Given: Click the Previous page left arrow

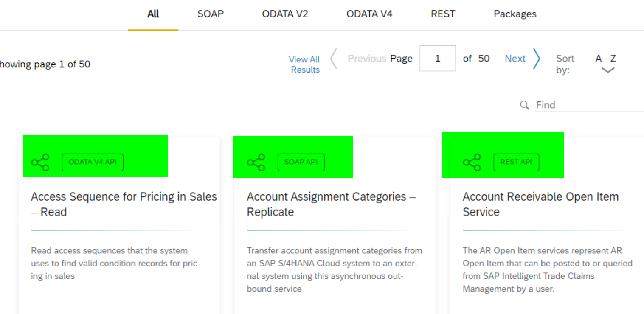Looking at the screenshot, I should (x=334, y=59).
